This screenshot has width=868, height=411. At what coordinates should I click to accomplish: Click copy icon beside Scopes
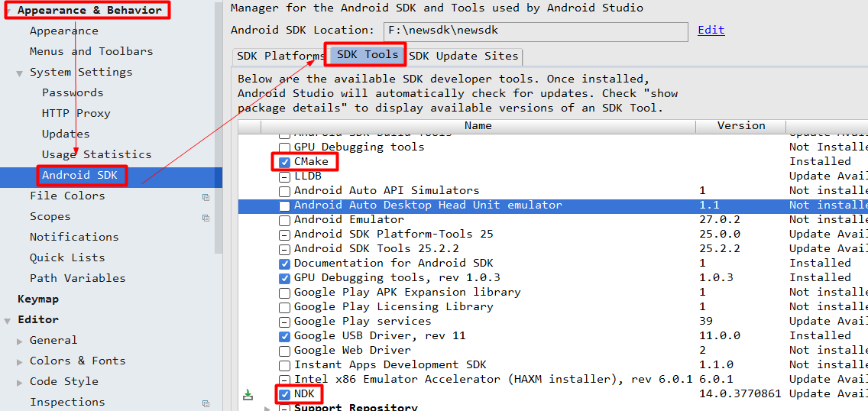206,218
